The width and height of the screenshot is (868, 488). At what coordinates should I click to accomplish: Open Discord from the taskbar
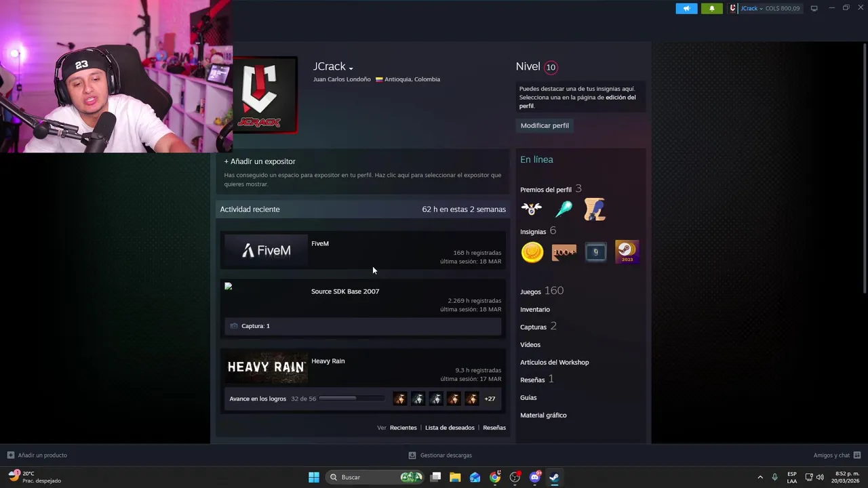(535, 477)
